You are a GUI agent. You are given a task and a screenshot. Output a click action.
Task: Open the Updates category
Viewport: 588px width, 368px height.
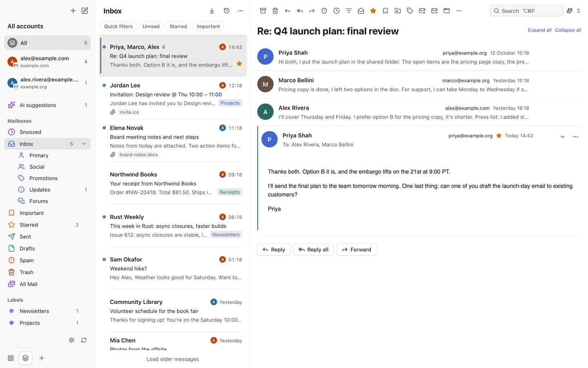[x=52, y=190]
